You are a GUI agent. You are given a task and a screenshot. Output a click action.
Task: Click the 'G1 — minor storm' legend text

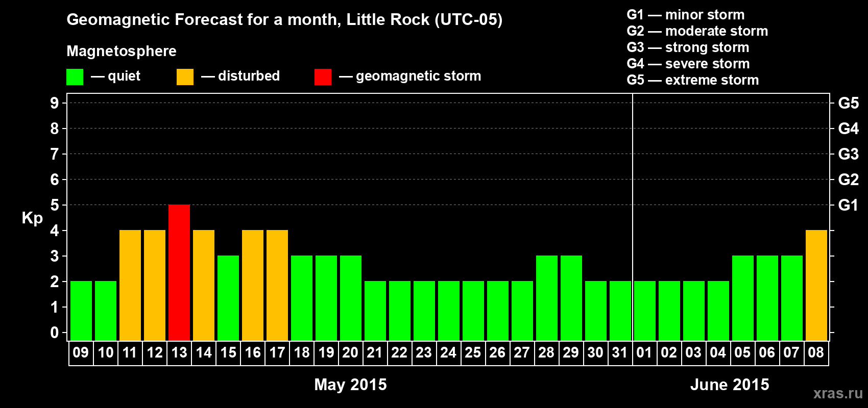[686, 15]
